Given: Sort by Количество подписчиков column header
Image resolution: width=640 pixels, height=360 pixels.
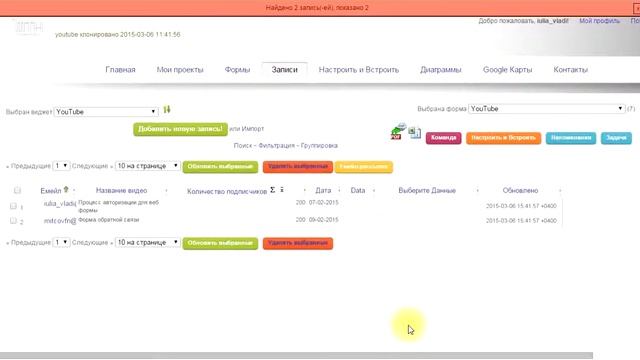Looking at the screenshot, I should [227, 191].
